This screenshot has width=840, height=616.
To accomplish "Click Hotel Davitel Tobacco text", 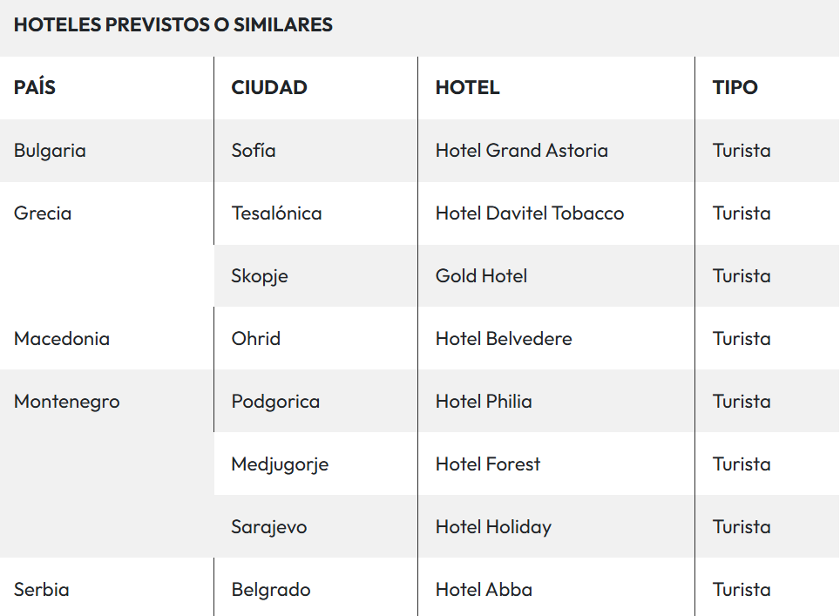I will point(530,213).
